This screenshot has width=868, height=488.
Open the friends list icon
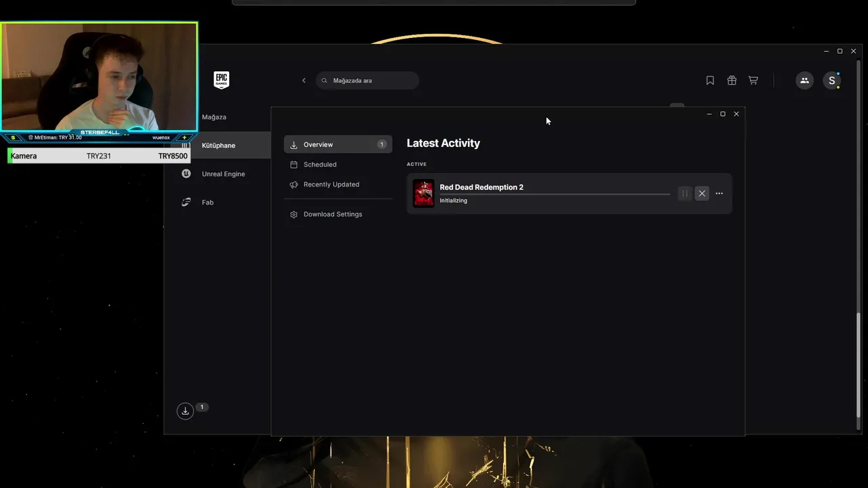pos(804,81)
